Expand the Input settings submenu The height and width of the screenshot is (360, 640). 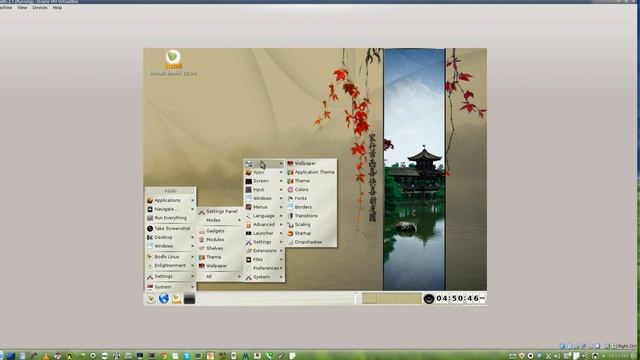click(x=264, y=189)
